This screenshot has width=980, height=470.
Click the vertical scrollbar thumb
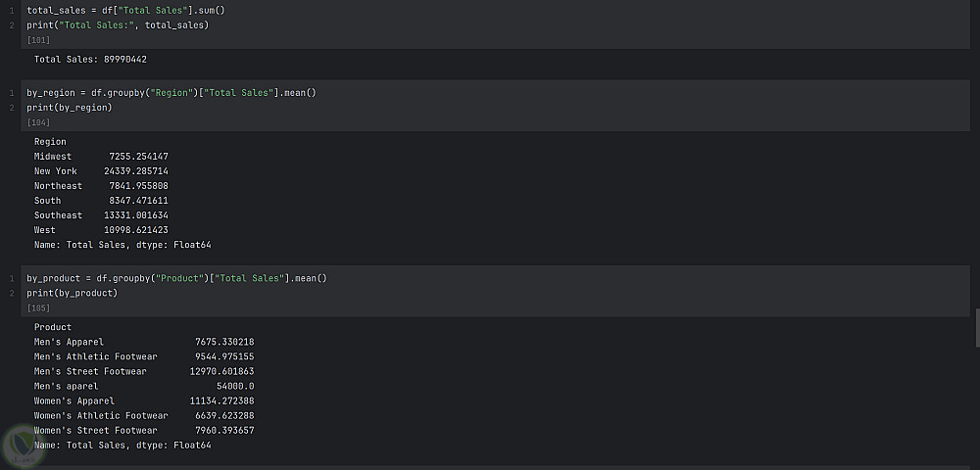pos(976,328)
